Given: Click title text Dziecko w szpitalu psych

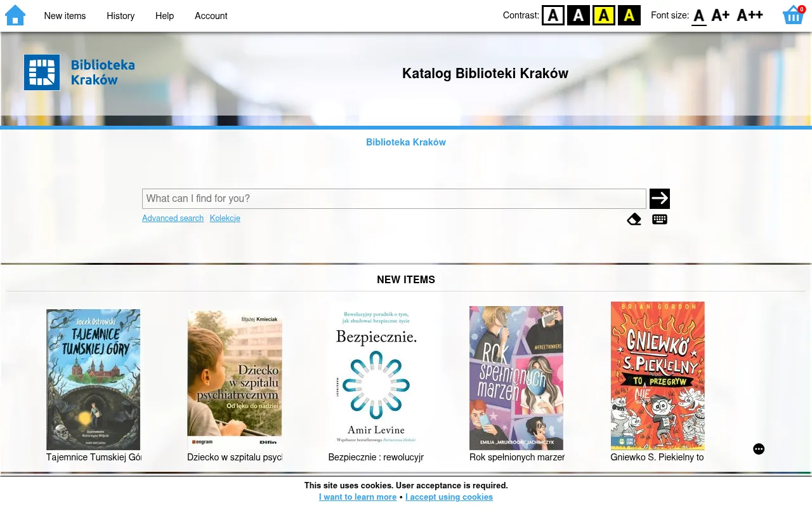Looking at the screenshot, I should click(235, 457).
